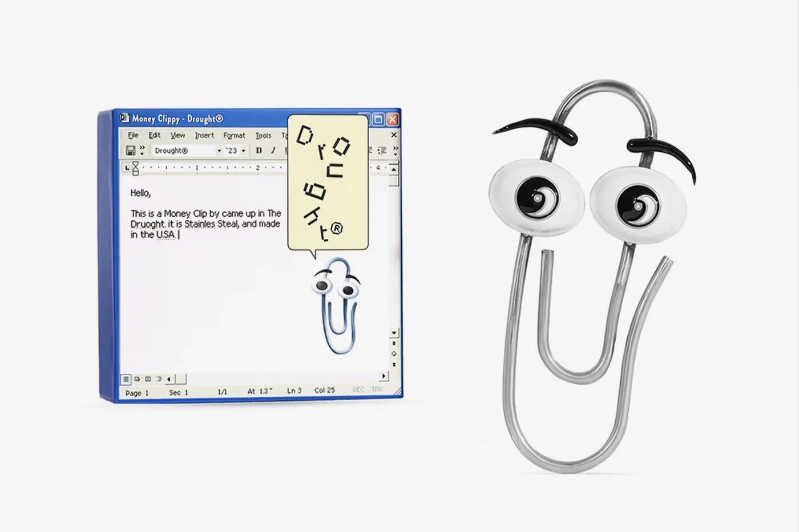
Task: Click horizontal scrollbar right arrow
Action: point(384,376)
